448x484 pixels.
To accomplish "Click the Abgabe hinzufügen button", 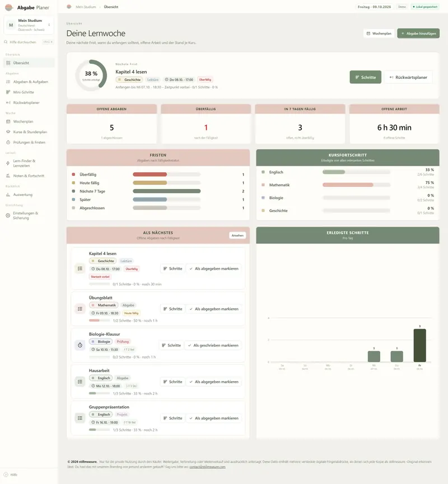I will 418,34.
